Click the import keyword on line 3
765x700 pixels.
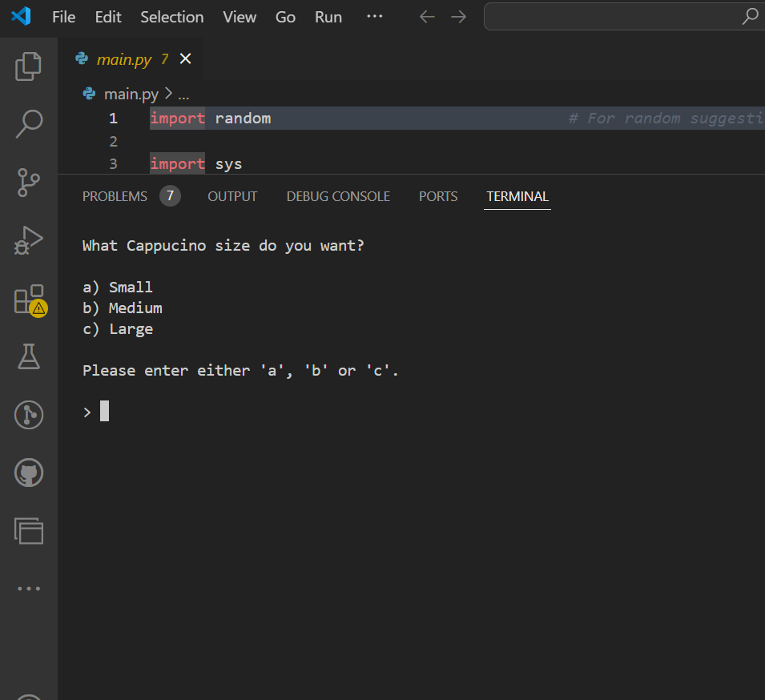coord(178,164)
